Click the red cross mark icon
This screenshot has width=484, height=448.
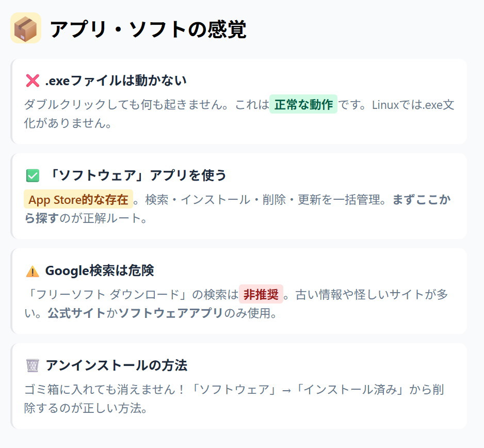(x=32, y=81)
